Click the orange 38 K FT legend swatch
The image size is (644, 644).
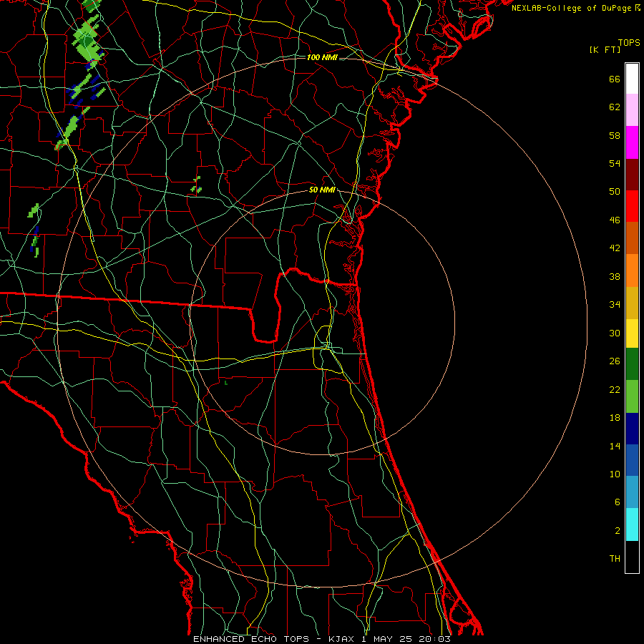click(x=632, y=270)
